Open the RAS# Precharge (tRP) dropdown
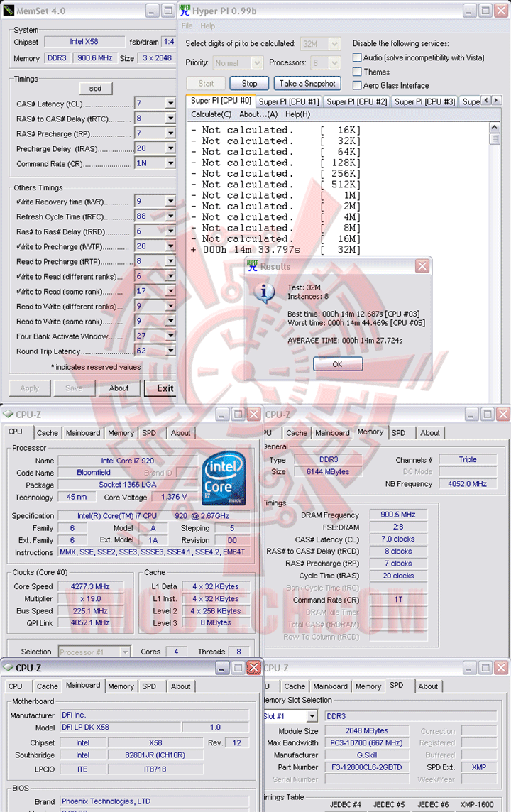Viewport: 511px width, 812px height. coord(170,133)
